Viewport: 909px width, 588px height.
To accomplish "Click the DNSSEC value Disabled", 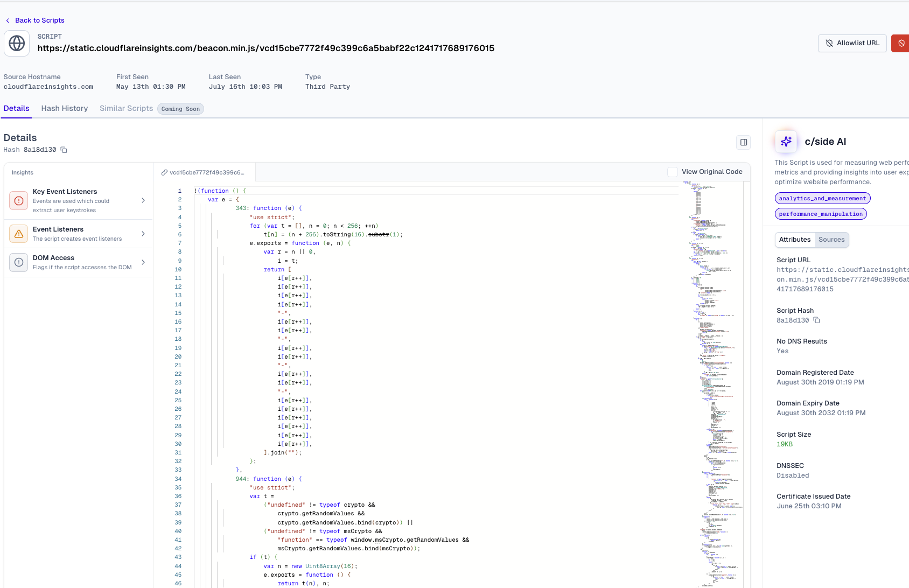I will coord(793,475).
